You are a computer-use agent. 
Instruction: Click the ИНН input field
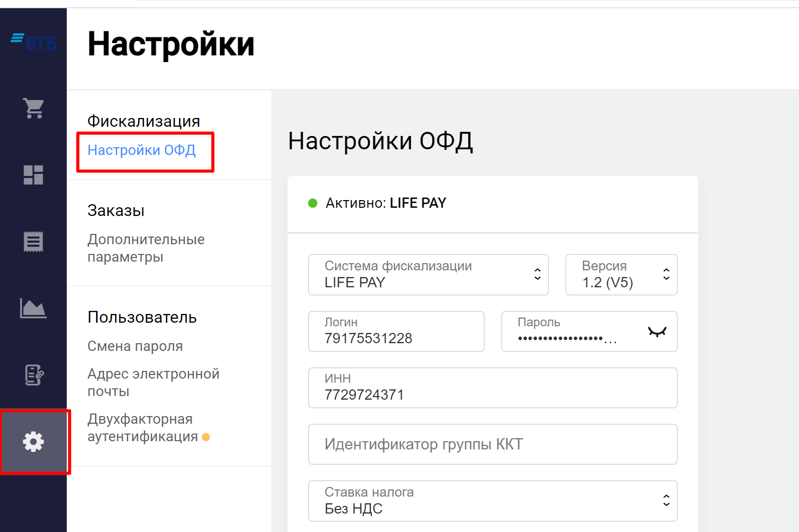point(492,388)
